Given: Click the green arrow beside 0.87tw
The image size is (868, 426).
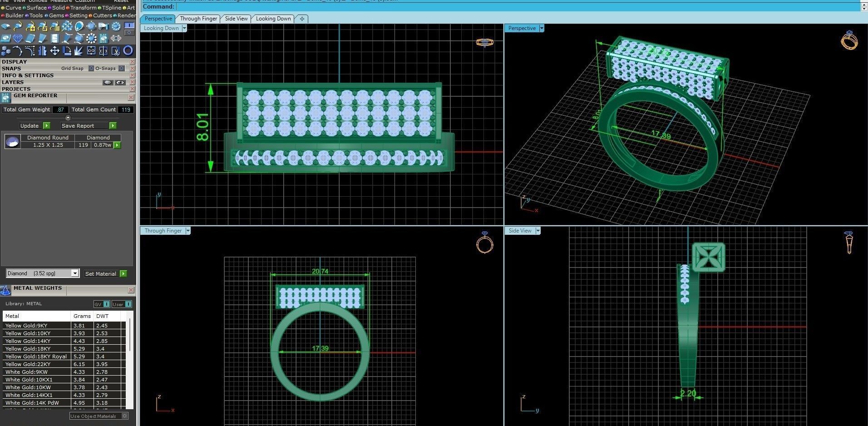Looking at the screenshot, I should (117, 145).
